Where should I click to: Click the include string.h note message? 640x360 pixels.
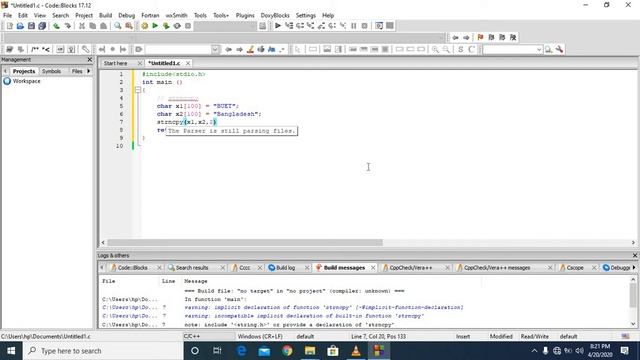[289, 325]
